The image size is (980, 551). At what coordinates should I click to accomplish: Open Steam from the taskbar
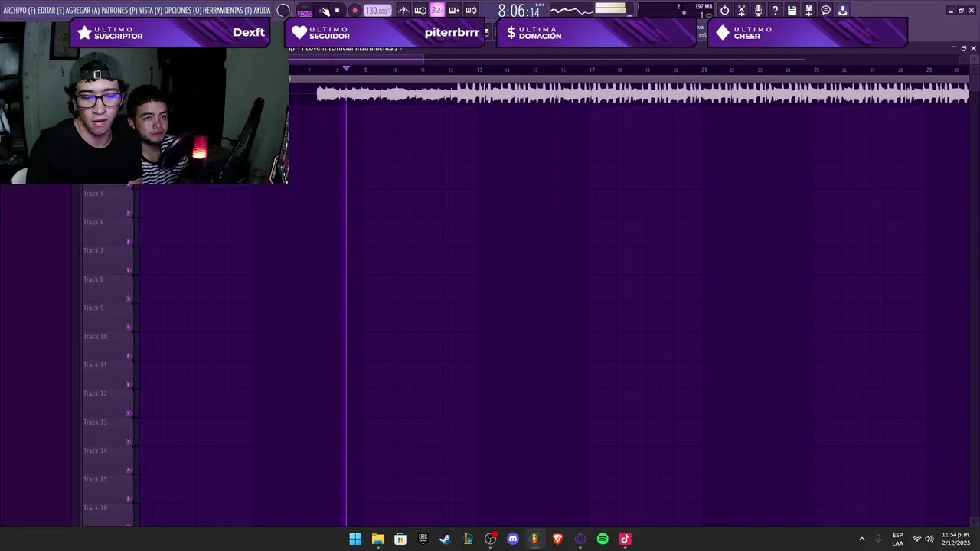(x=445, y=539)
